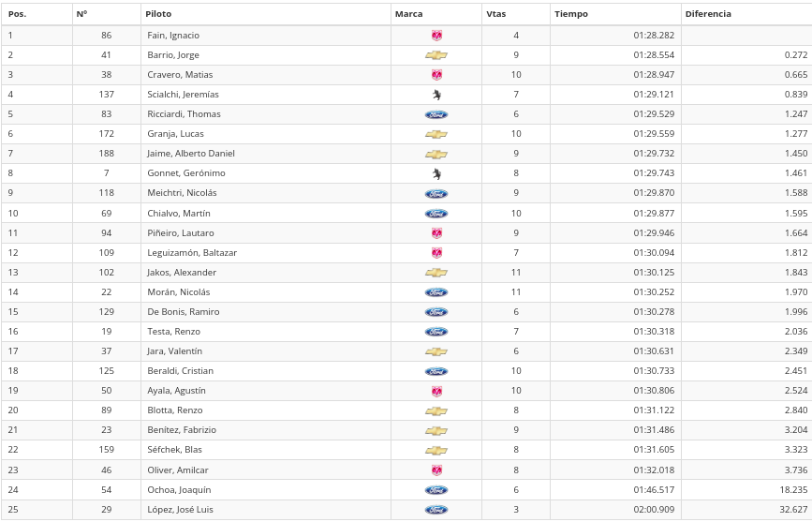Click the Torino logo beside Gonnet, Gerónimo
The height and width of the screenshot is (522, 812).
(x=436, y=173)
